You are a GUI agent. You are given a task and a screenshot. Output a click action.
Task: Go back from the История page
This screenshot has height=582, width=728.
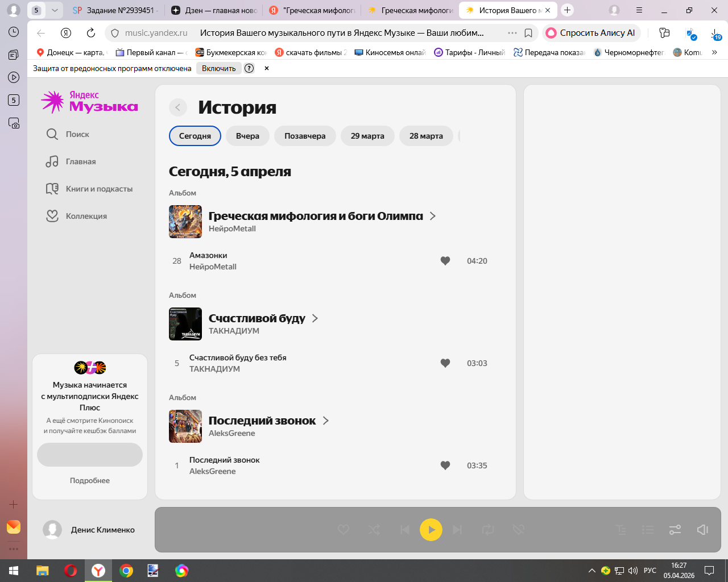click(178, 107)
